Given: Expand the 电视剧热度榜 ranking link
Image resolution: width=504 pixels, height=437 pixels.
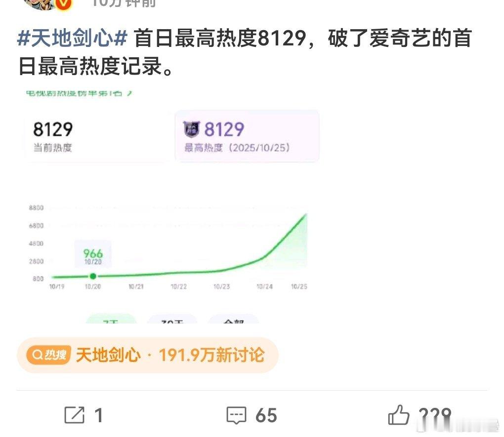Looking at the screenshot, I should 79,92.
